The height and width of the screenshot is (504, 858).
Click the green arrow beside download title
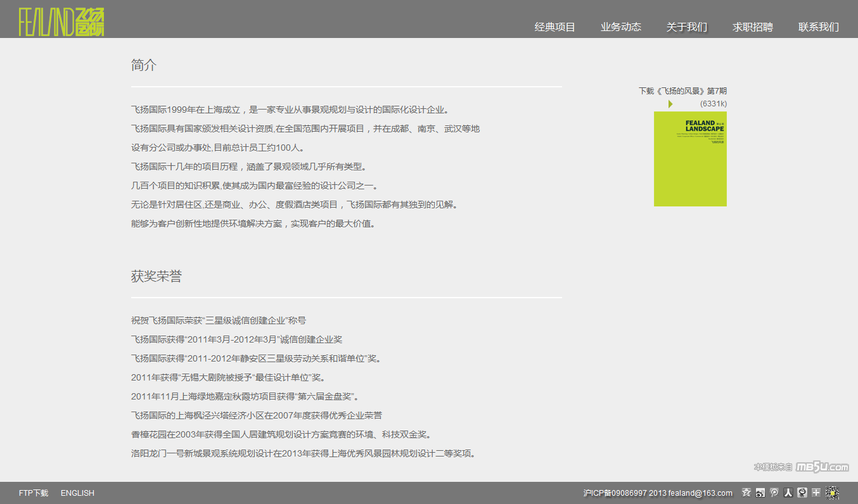pos(670,104)
